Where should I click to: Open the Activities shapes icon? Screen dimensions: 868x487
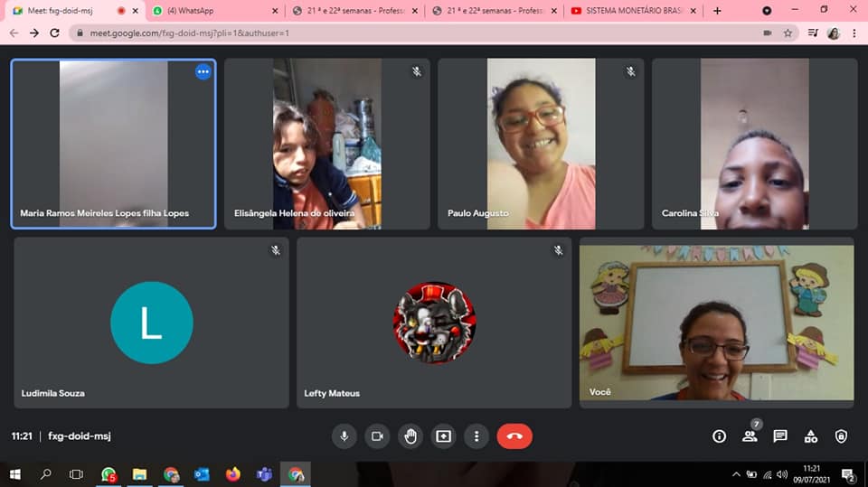[x=811, y=436]
